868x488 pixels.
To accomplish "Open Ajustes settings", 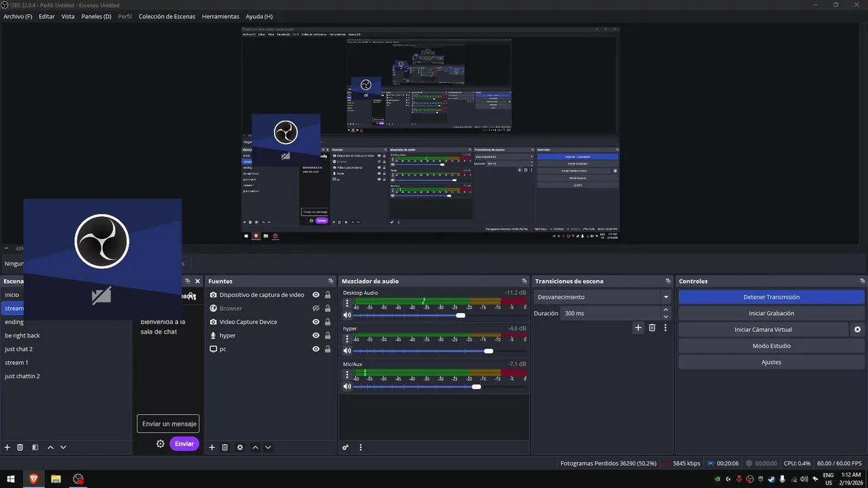I will pyautogui.click(x=771, y=362).
